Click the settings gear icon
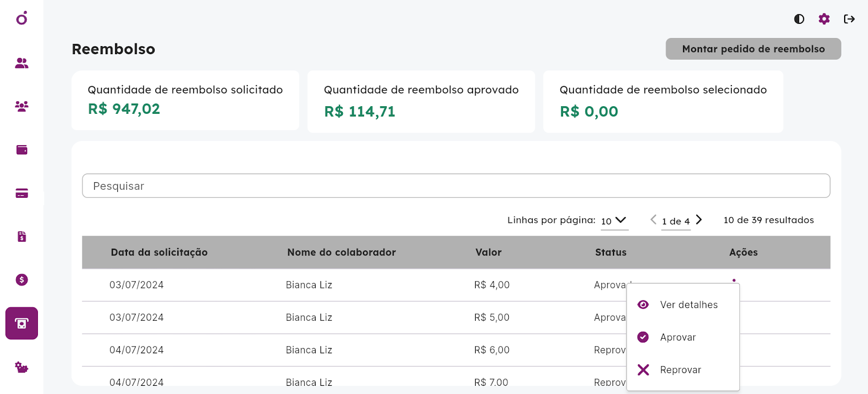The width and height of the screenshot is (868, 394). click(824, 19)
